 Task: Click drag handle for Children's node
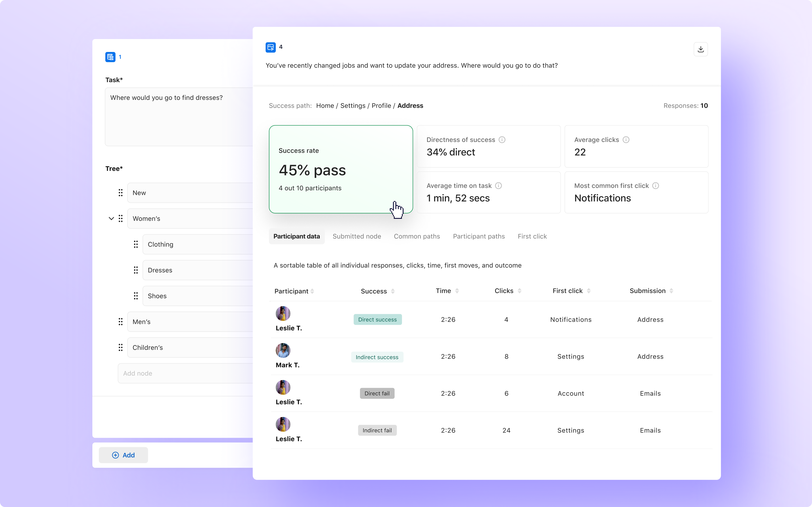121,348
